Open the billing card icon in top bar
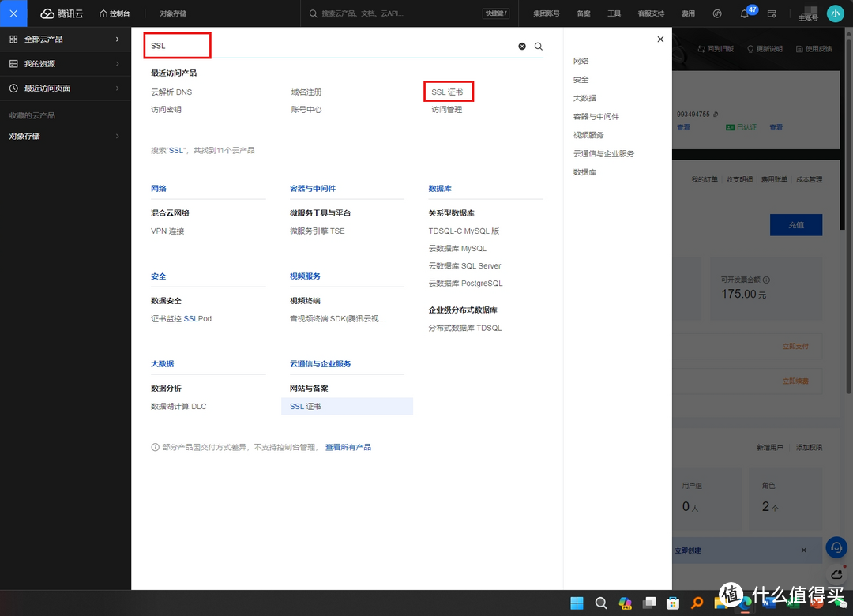Screen dimensions: 853x616 click(772, 13)
